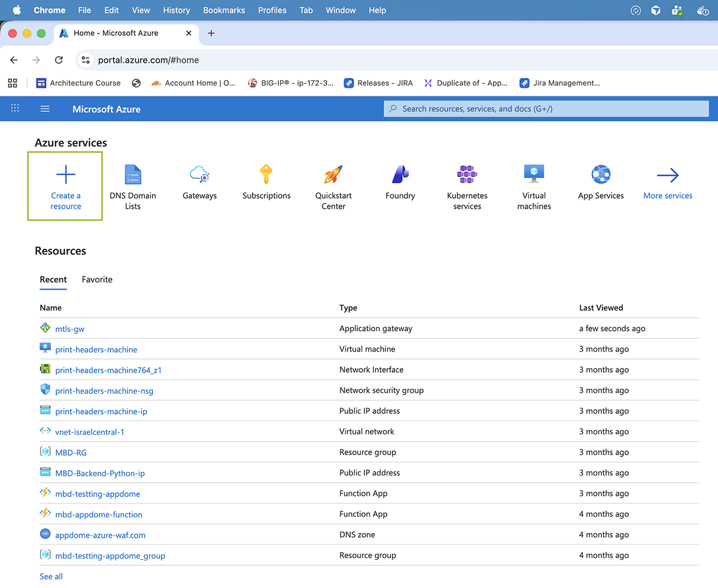The image size is (718, 588).
Task: Open App Services globe icon
Action: click(601, 175)
